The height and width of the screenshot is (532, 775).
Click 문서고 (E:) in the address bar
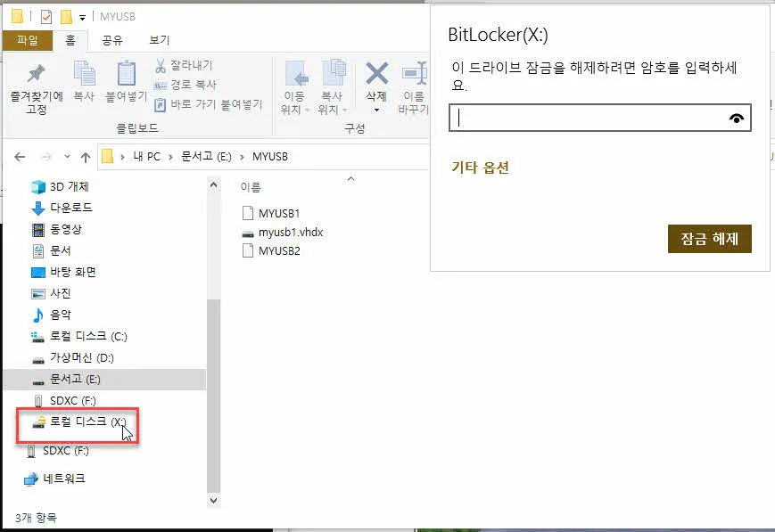(206, 157)
